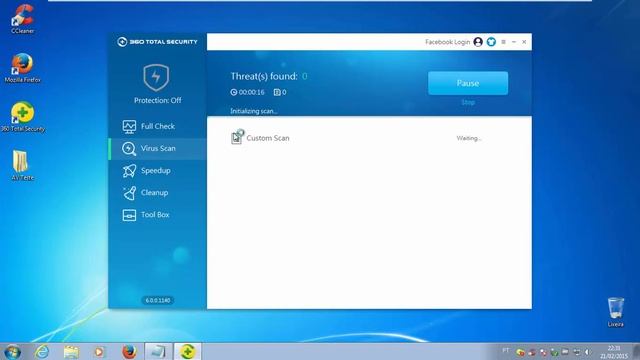The width and height of the screenshot is (640, 360).
Task: Open the main menu hamburger icon
Action: pos(503,42)
